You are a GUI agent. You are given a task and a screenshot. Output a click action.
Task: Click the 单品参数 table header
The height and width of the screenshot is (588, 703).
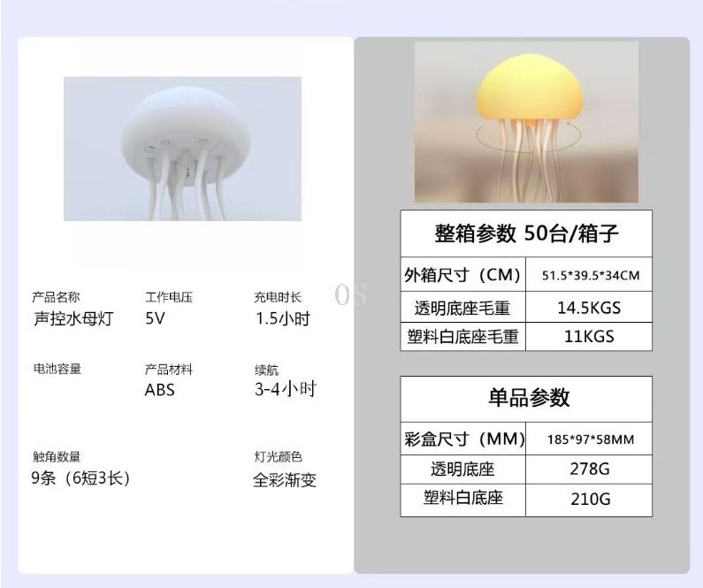(526, 398)
